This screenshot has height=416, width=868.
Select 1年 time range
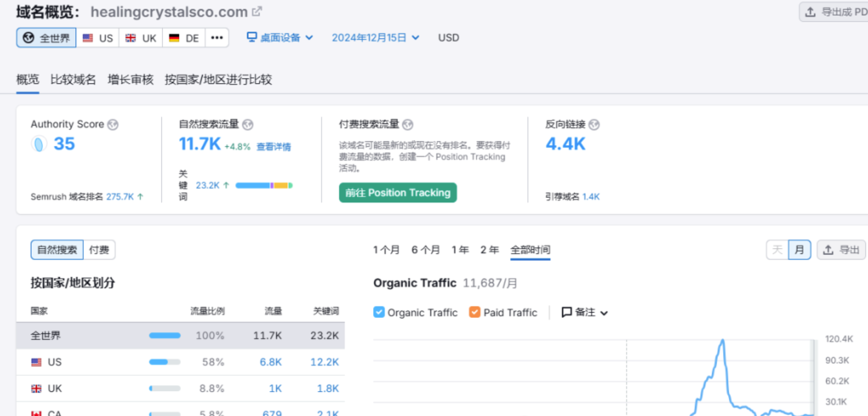point(460,250)
